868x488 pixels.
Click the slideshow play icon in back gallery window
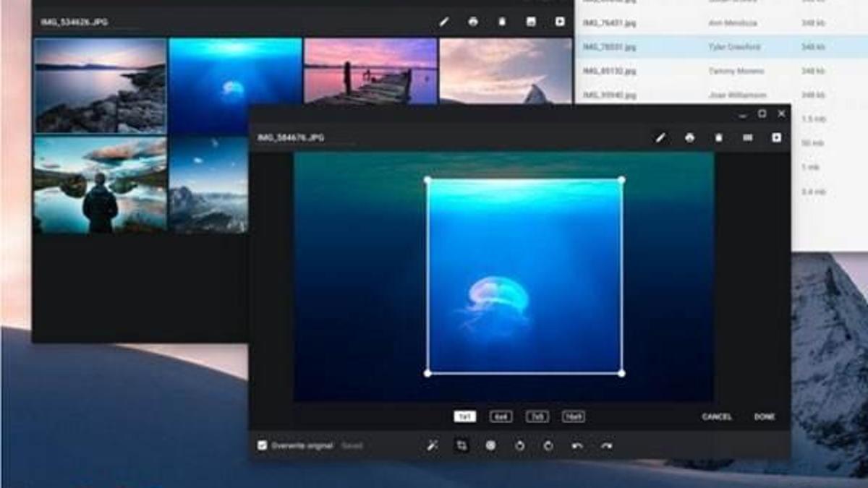pos(560,22)
